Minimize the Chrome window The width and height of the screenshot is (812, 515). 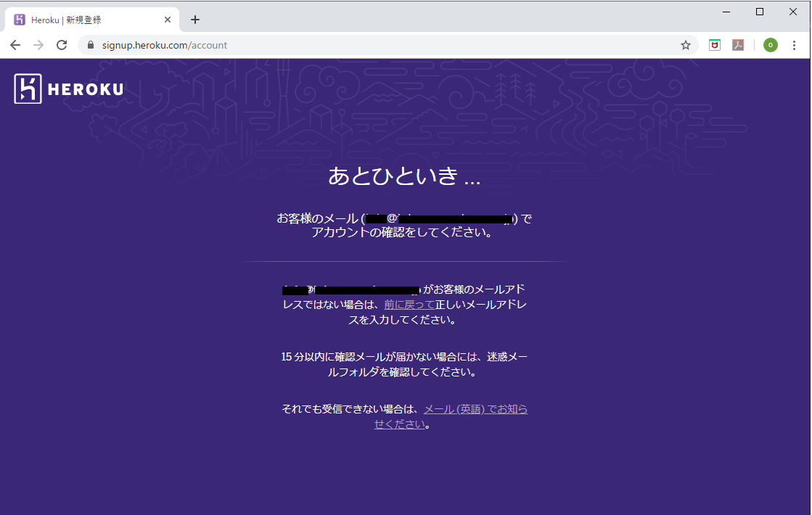click(726, 12)
